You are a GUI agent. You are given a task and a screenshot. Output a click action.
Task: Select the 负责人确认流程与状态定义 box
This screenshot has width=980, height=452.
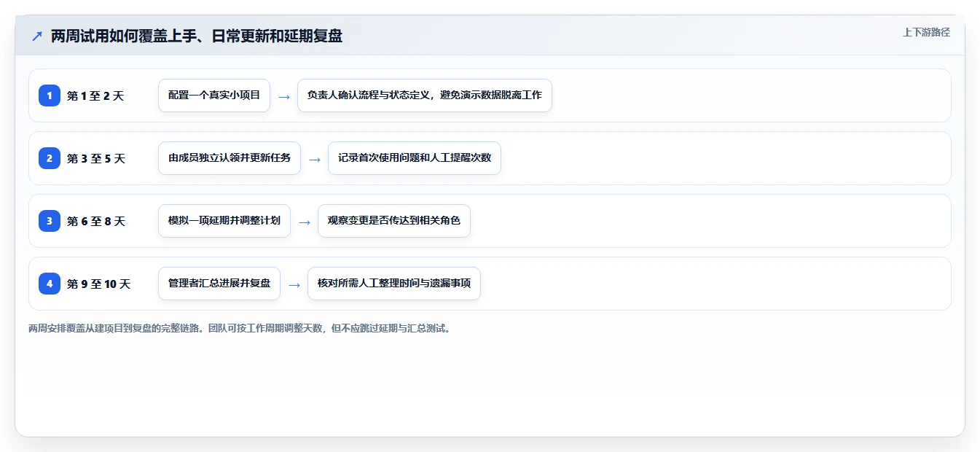(425, 96)
